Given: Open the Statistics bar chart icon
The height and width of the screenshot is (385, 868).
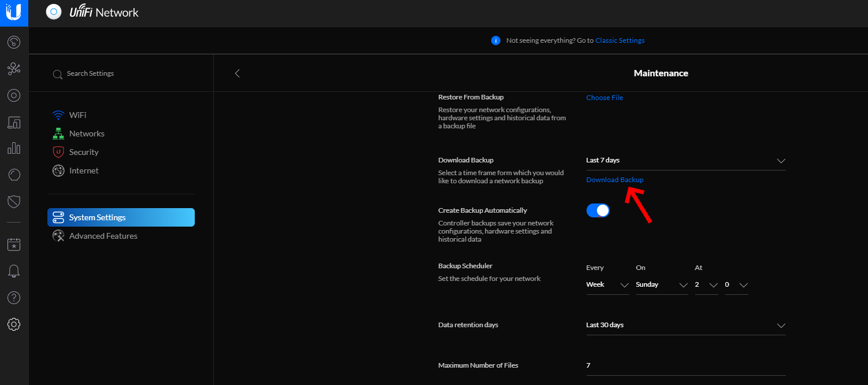Looking at the screenshot, I should [14, 149].
